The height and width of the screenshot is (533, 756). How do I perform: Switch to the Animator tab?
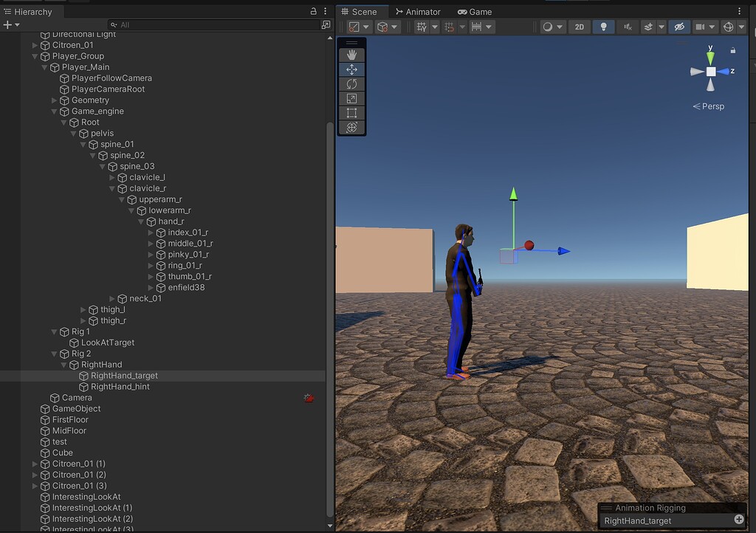click(x=419, y=11)
